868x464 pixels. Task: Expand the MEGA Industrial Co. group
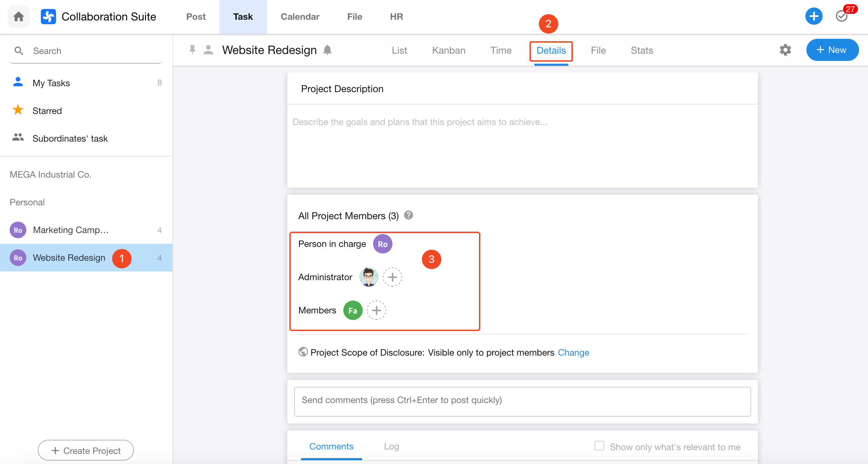point(51,175)
